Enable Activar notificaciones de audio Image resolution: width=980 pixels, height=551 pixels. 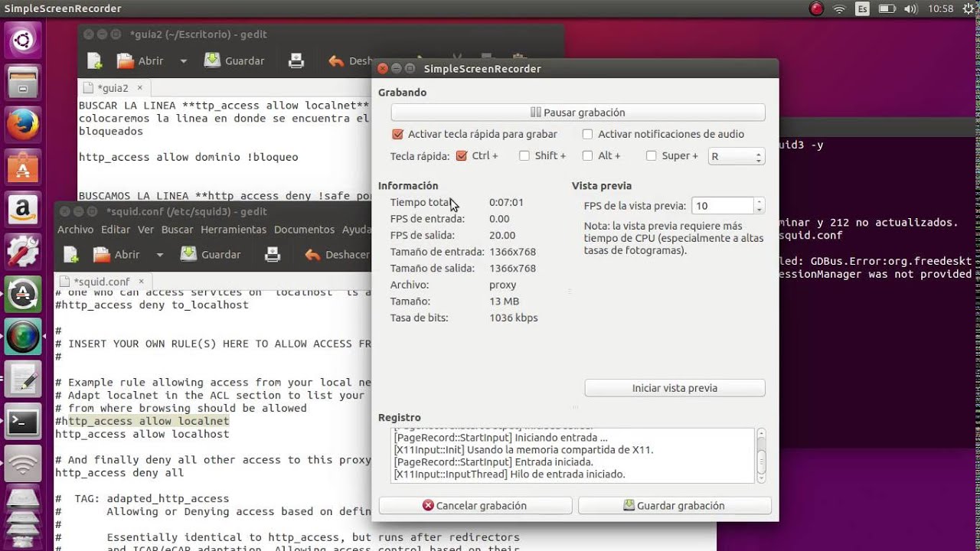[x=587, y=134]
